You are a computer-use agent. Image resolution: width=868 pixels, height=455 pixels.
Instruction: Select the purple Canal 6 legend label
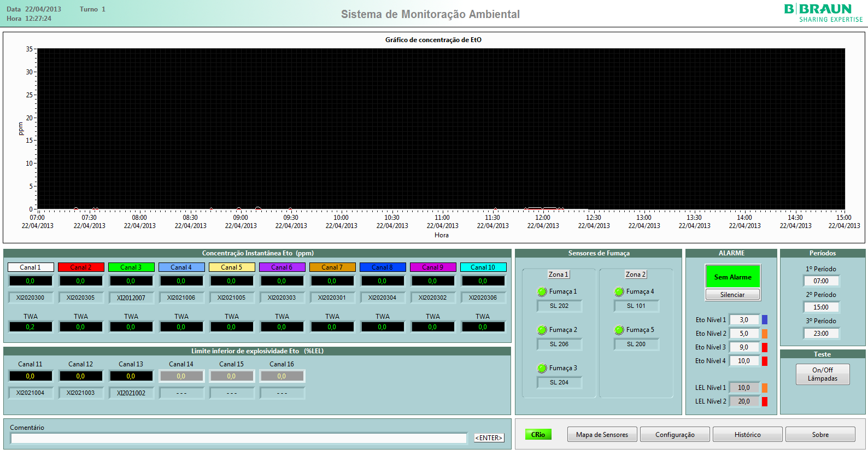[x=282, y=267]
